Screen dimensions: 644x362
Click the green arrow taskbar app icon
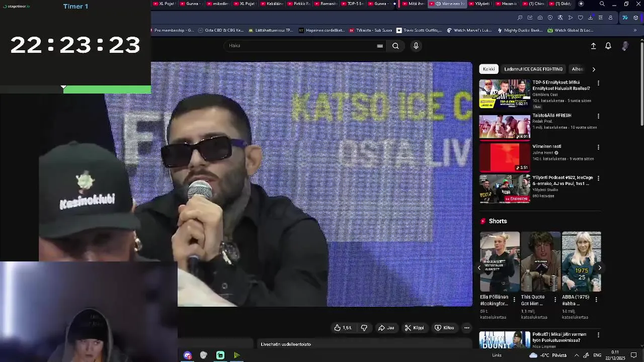(x=236, y=355)
